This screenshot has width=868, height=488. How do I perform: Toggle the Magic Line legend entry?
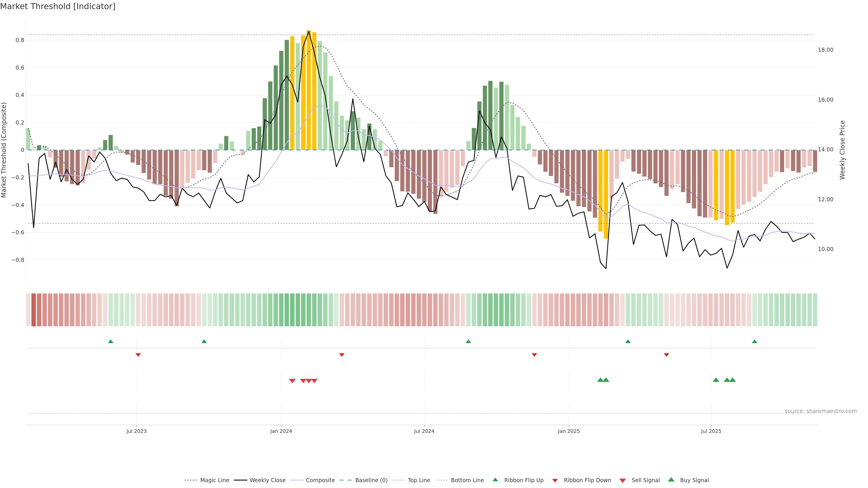pyautogui.click(x=214, y=480)
